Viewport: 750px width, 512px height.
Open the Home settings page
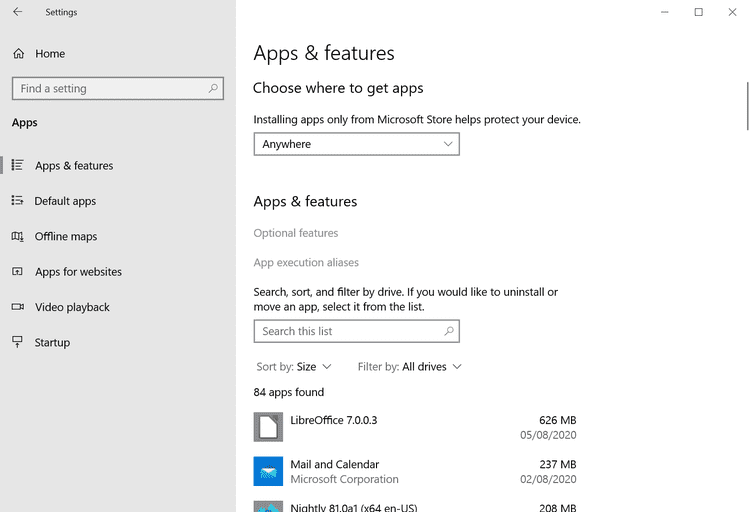click(x=50, y=54)
